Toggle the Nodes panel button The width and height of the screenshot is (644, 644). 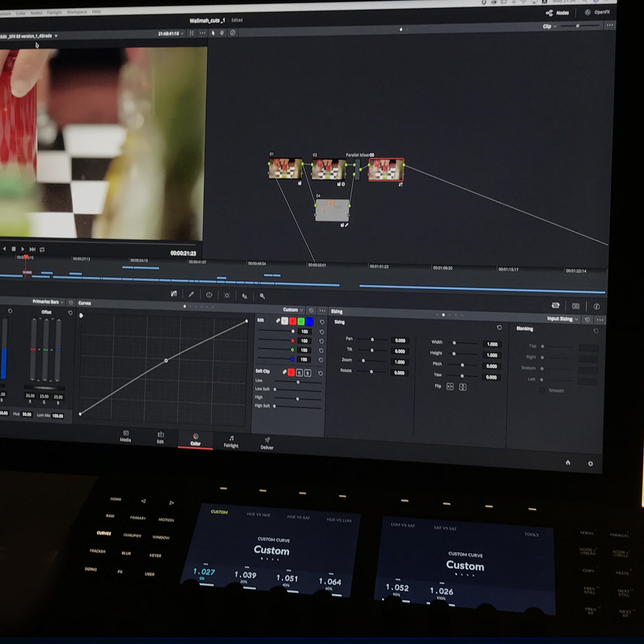pyautogui.click(x=557, y=13)
